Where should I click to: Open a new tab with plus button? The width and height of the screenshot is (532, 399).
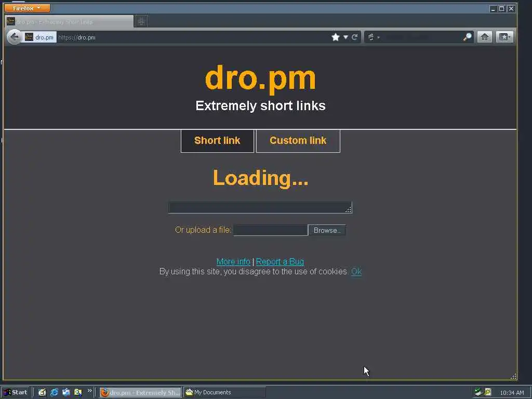tap(141, 22)
